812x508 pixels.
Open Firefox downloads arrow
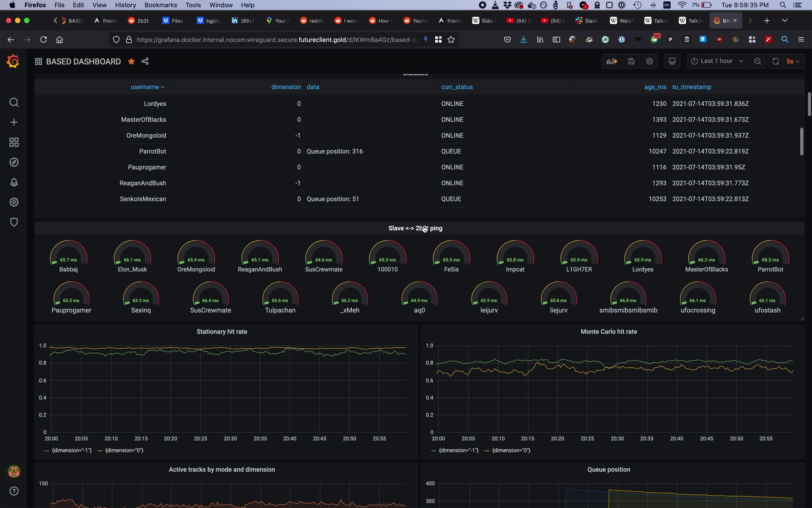(524, 40)
